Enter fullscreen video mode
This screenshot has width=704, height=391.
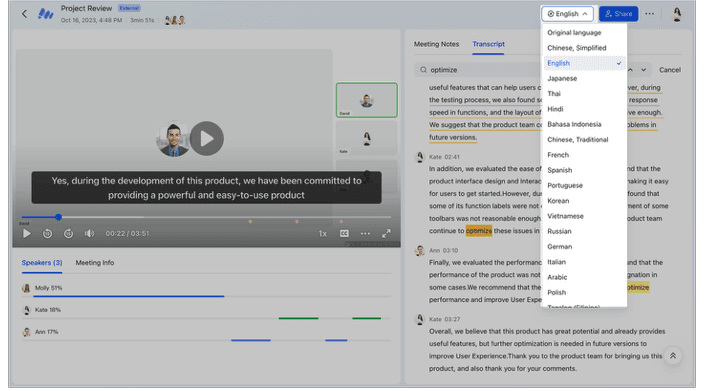coord(386,233)
